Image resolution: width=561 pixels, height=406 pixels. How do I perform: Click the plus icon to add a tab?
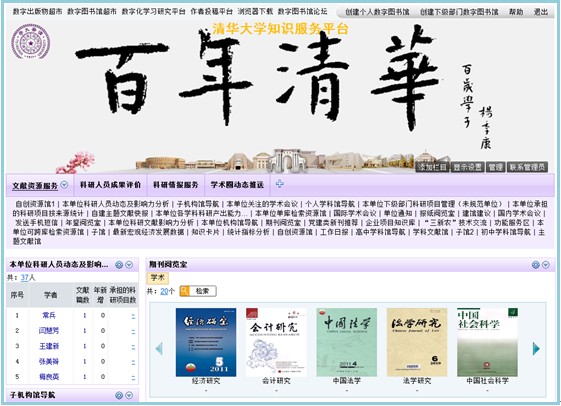click(279, 184)
